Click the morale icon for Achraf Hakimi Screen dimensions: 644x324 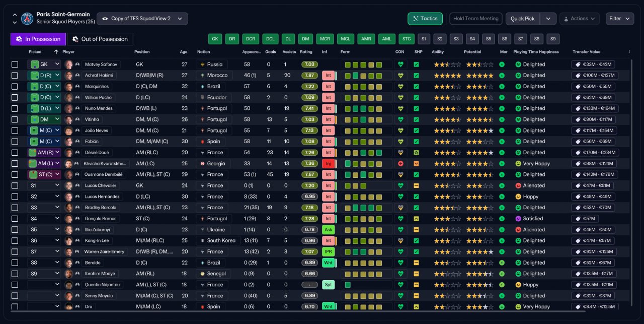pyautogui.click(x=502, y=76)
